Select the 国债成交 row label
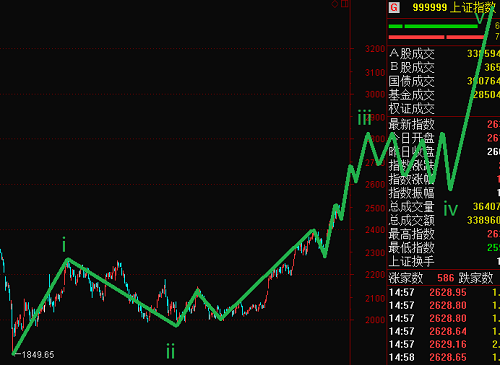 412,81
